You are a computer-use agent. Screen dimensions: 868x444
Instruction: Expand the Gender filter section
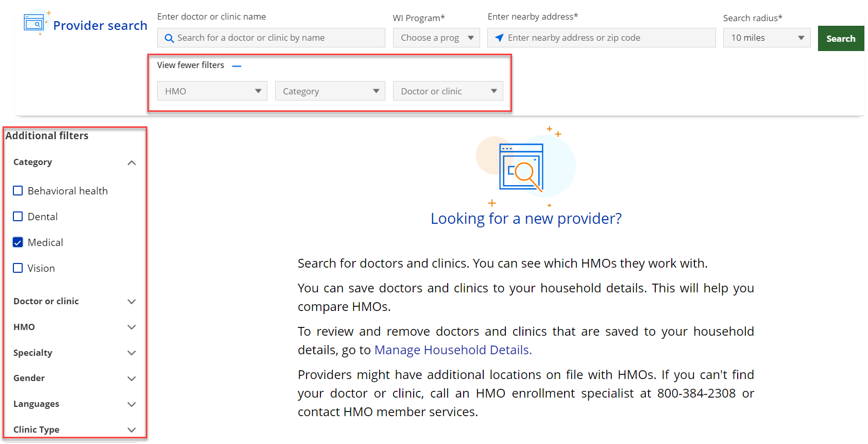click(131, 379)
